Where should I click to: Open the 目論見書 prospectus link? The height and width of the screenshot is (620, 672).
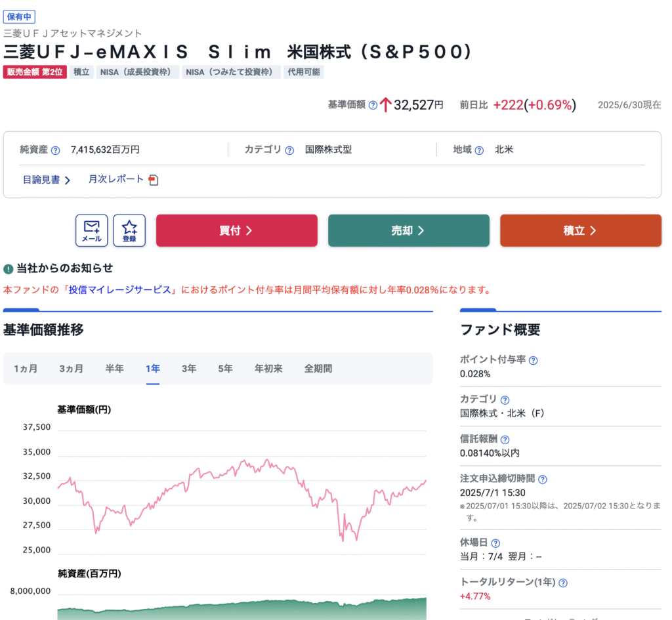[x=47, y=180]
